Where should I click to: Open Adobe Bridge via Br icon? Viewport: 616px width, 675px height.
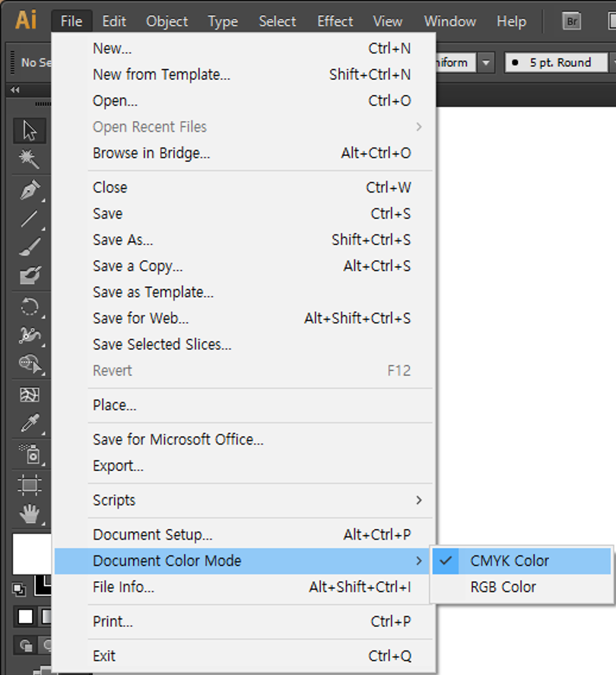click(x=572, y=21)
